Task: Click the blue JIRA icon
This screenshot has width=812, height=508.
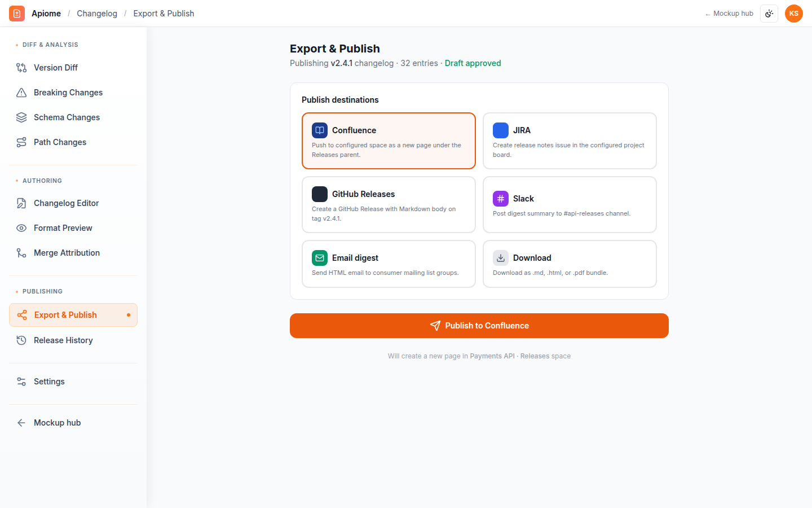Action: (501, 130)
